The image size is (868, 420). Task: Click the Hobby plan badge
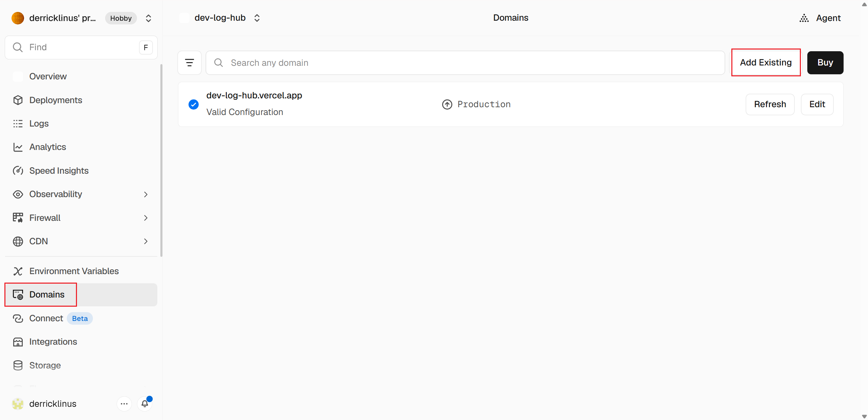point(121,18)
